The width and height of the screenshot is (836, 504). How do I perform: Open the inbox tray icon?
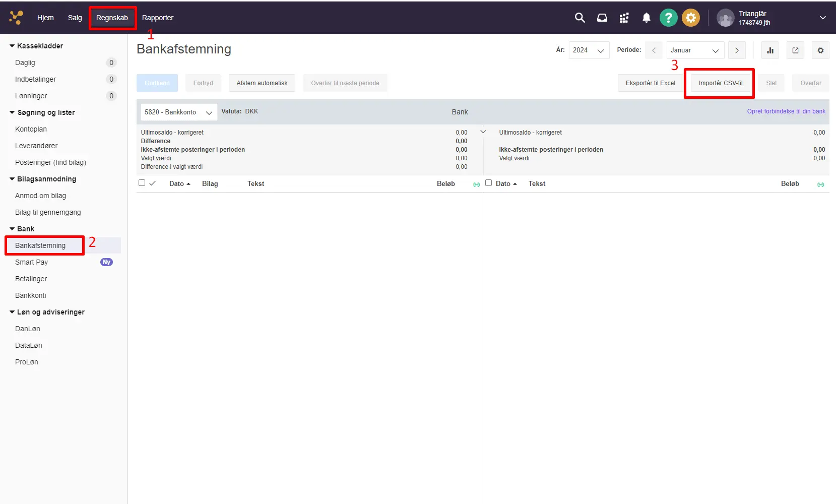point(602,18)
